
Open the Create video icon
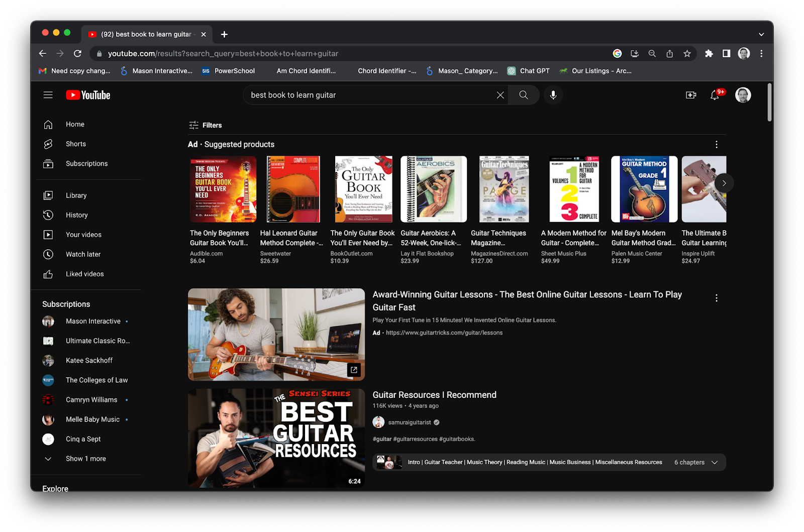691,95
